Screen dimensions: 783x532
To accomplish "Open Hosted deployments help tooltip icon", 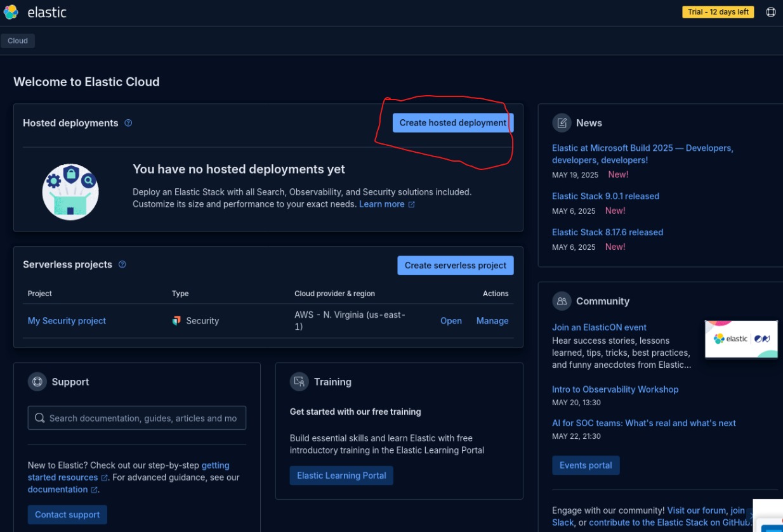I will click(x=128, y=123).
